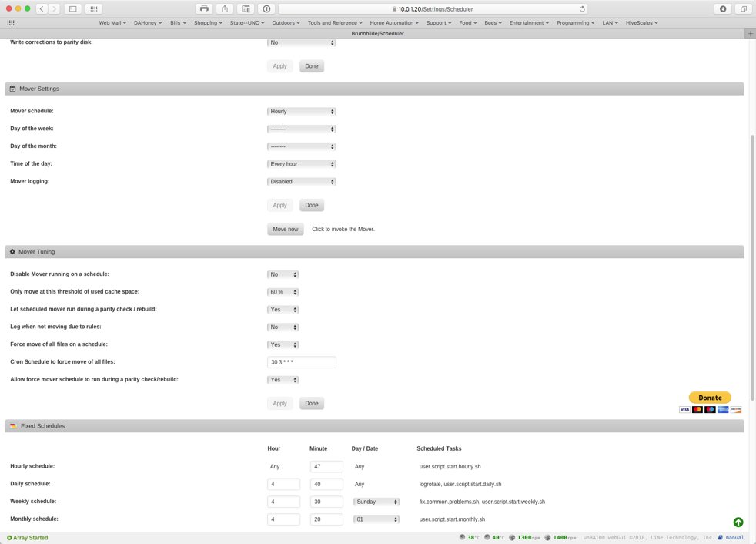Open the Mover Day of the month dropdown
This screenshot has height=544, width=756.
tap(302, 146)
